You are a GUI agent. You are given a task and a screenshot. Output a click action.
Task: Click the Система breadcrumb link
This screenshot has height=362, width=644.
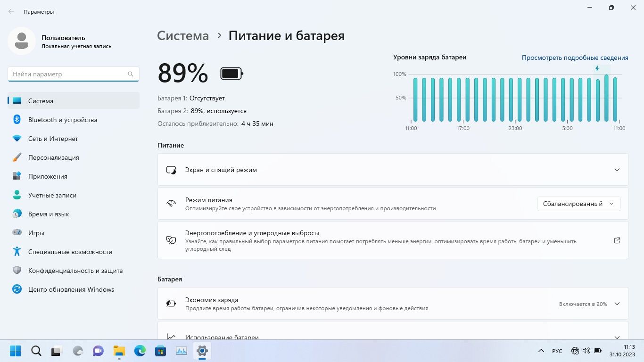183,36
